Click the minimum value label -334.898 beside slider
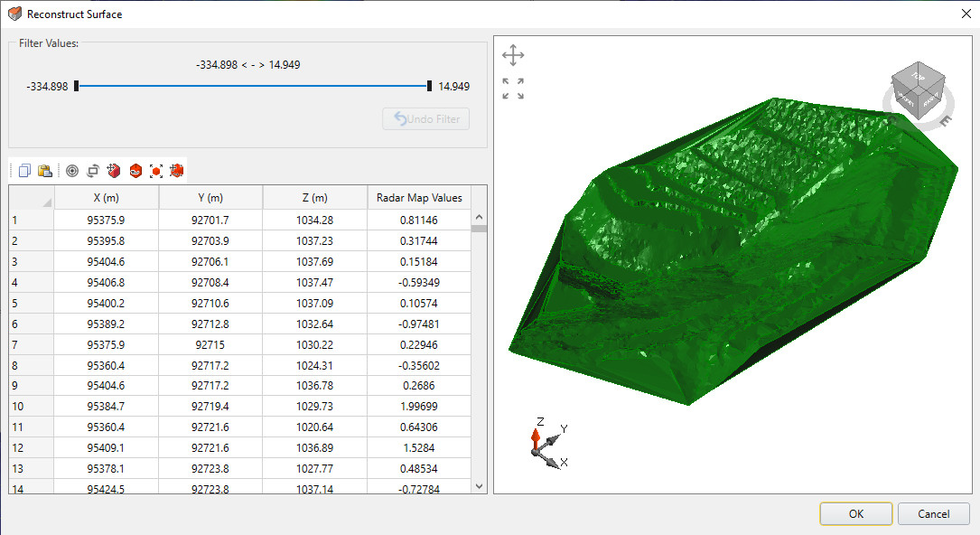980x535 pixels. coord(47,86)
